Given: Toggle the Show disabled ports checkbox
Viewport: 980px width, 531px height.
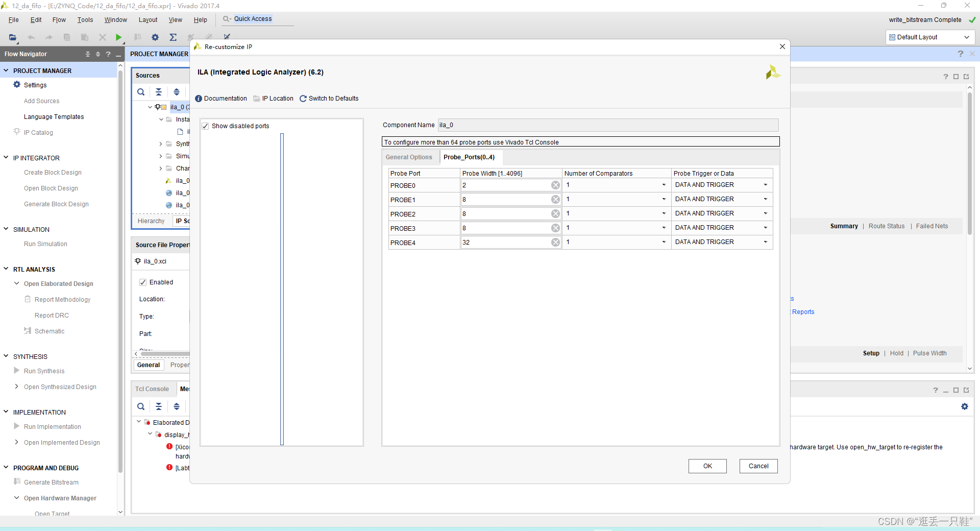Looking at the screenshot, I should click(205, 126).
